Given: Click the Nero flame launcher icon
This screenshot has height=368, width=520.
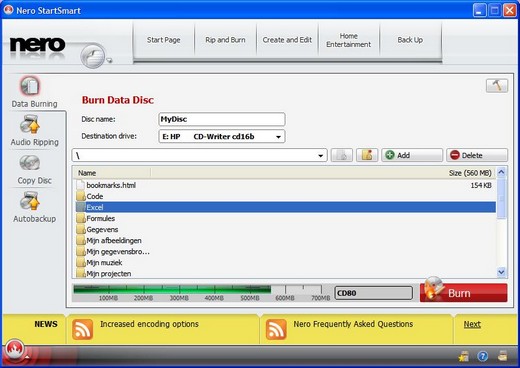Looking at the screenshot, I should [14, 349].
